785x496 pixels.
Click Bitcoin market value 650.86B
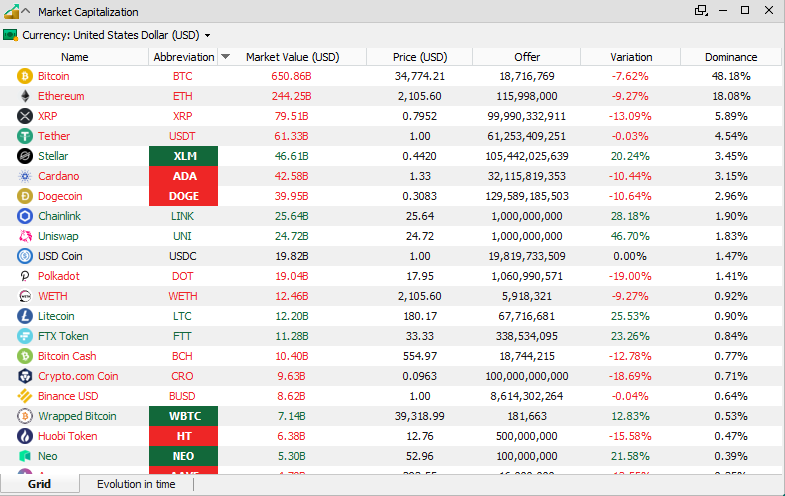pyautogui.click(x=291, y=76)
